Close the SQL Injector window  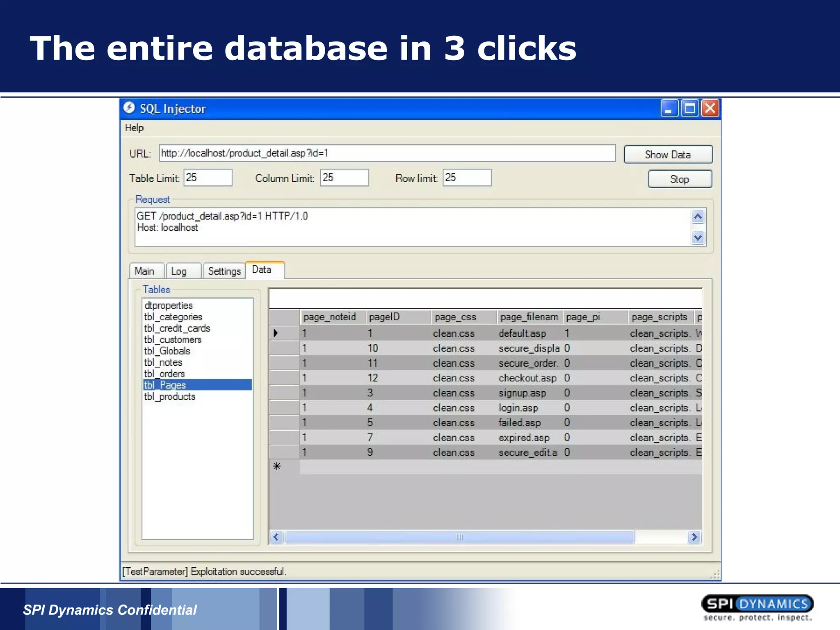pos(710,108)
